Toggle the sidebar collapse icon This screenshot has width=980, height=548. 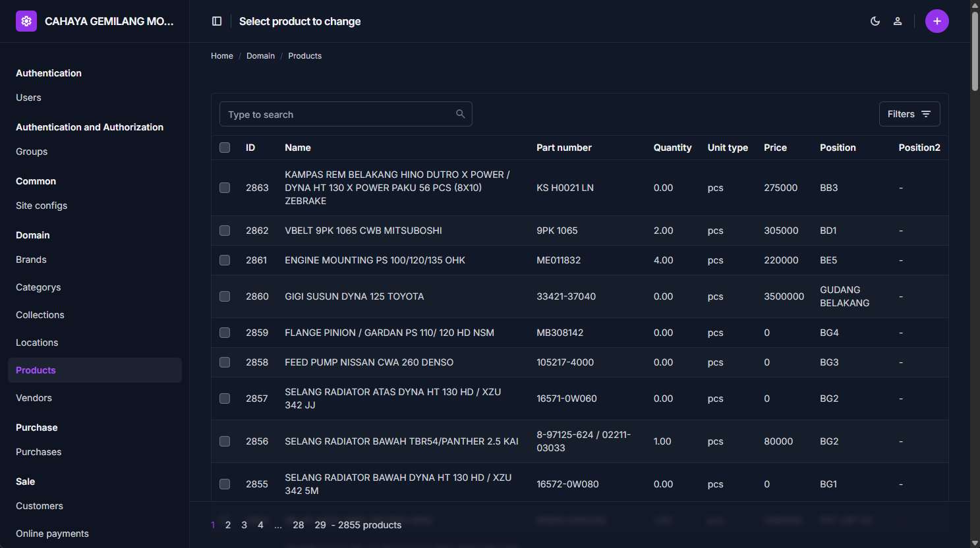(217, 21)
